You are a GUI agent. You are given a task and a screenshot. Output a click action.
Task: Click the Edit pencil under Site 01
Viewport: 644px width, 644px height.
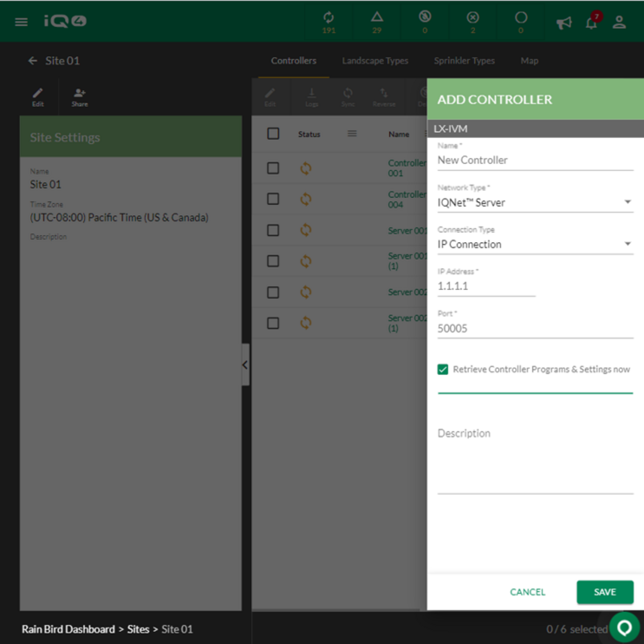click(x=38, y=97)
